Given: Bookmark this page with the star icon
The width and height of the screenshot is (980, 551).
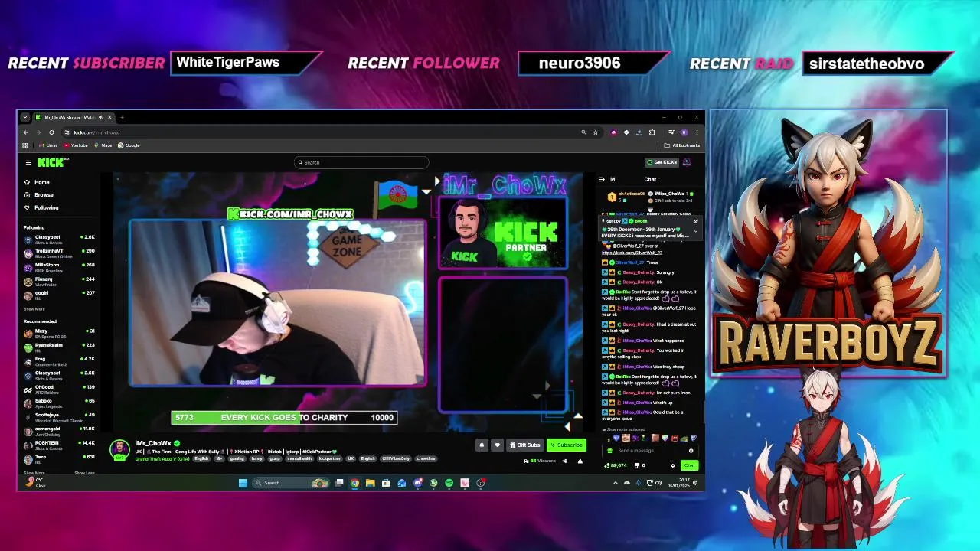Looking at the screenshot, I should coord(596,132).
